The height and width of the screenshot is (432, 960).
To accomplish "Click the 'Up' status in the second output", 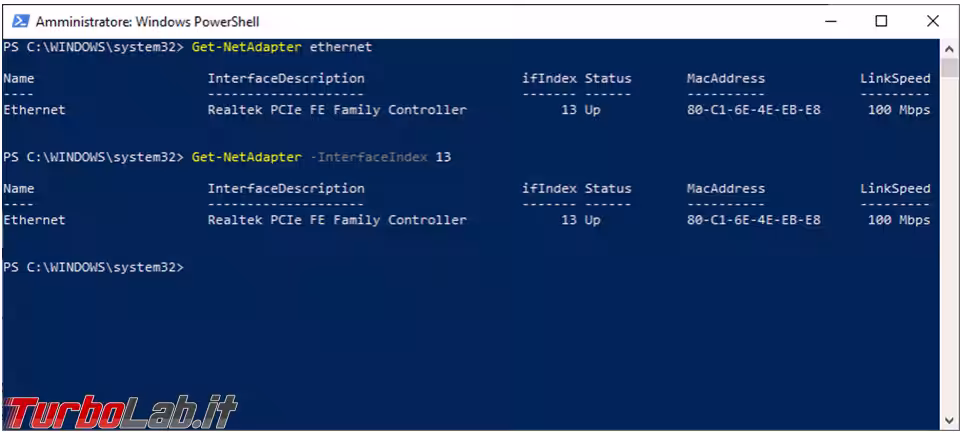I will click(x=592, y=220).
